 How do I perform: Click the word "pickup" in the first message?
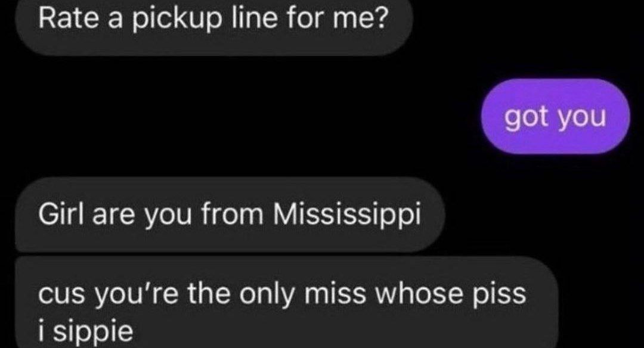coord(176,20)
